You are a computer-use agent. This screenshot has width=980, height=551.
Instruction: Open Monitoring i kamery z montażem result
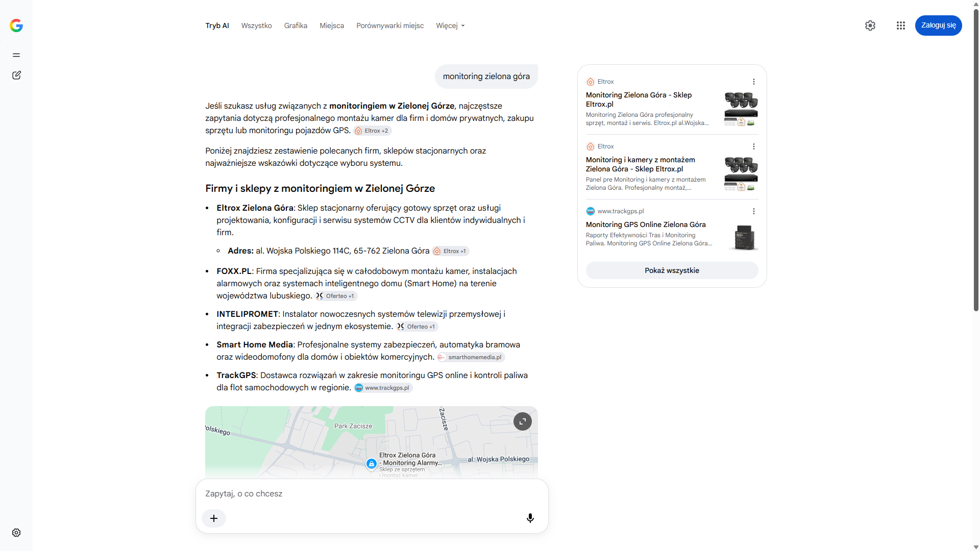click(x=641, y=164)
